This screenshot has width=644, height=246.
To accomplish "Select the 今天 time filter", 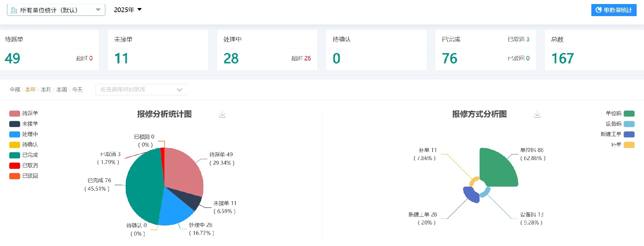I will (77, 90).
